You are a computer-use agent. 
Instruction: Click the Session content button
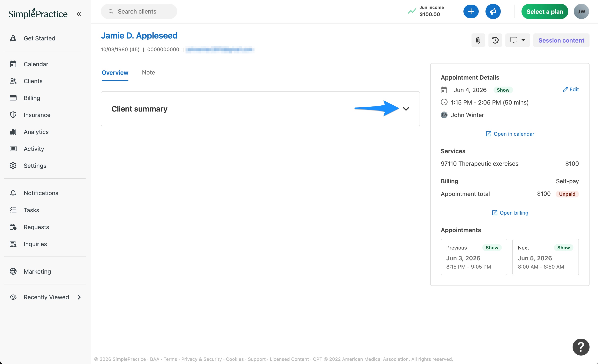click(x=561, y=40)
